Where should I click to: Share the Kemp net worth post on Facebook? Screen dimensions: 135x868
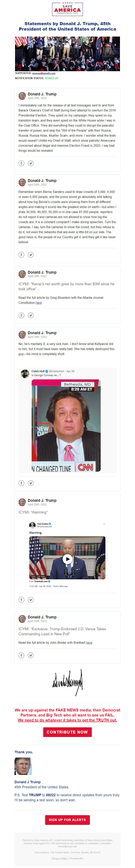(x=21, y=315)
